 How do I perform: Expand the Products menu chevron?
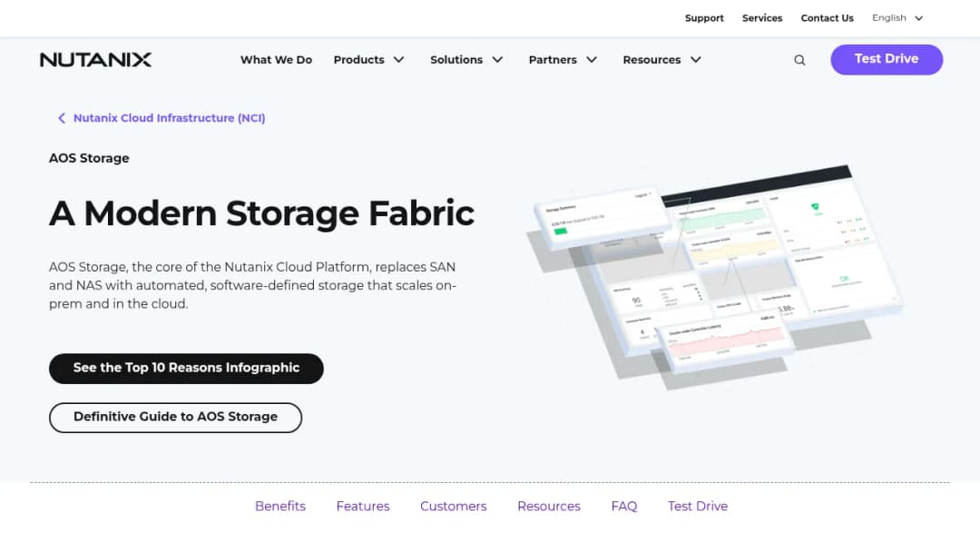tap(398, 60)
